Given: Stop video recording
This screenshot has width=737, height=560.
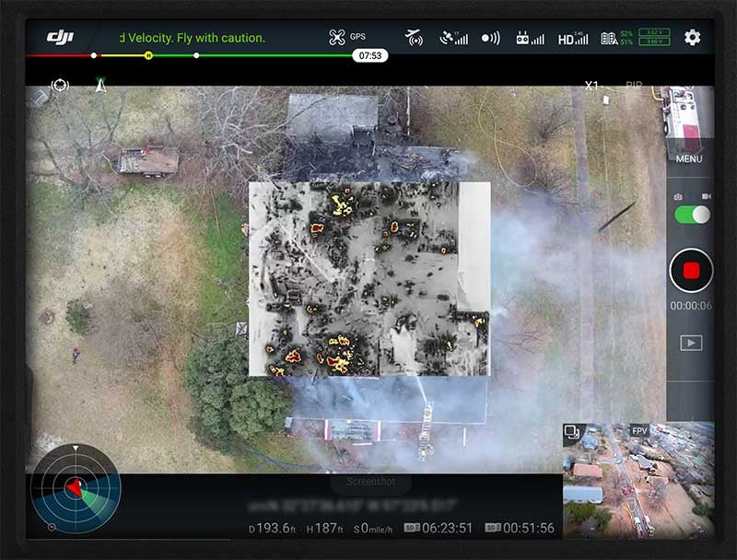Looking at the screenshot, I should [691, 271].
